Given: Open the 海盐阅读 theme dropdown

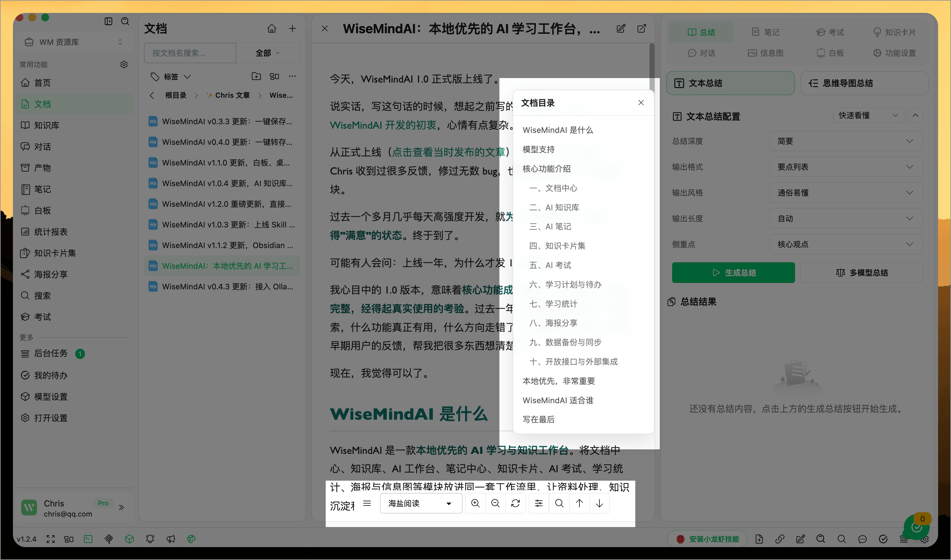Looking at the screenshot, I should (421, 503).
